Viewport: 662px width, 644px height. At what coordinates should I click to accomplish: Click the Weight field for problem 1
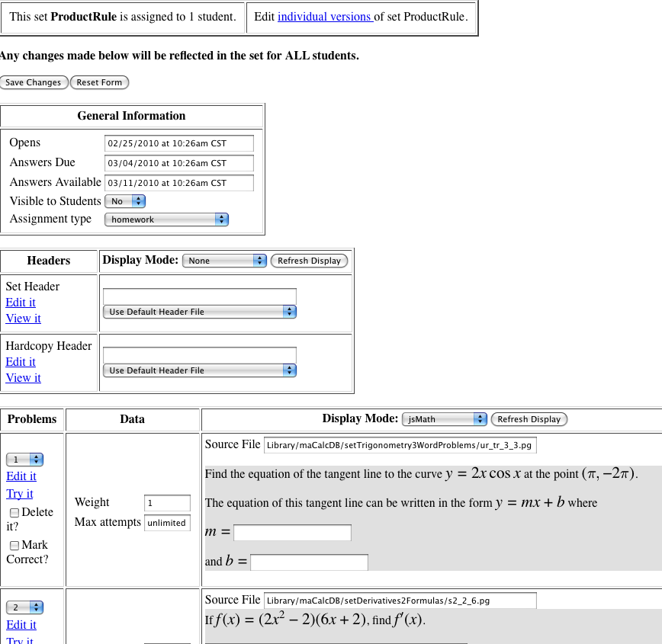click(167, 503)
